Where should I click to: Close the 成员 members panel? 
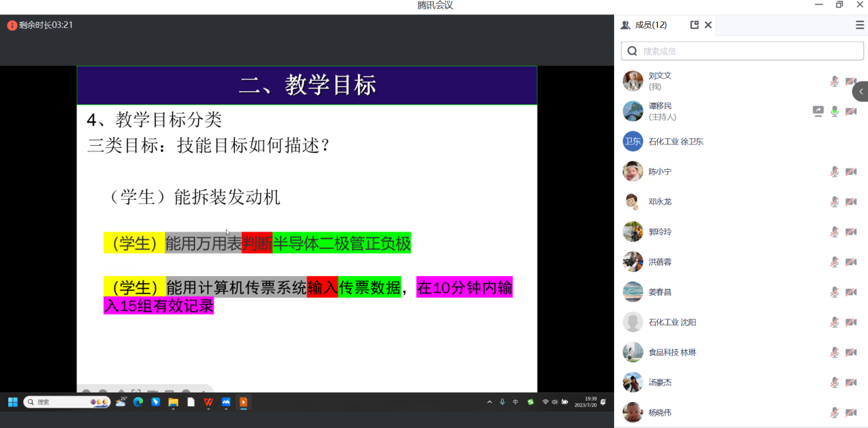click(709, 25)
